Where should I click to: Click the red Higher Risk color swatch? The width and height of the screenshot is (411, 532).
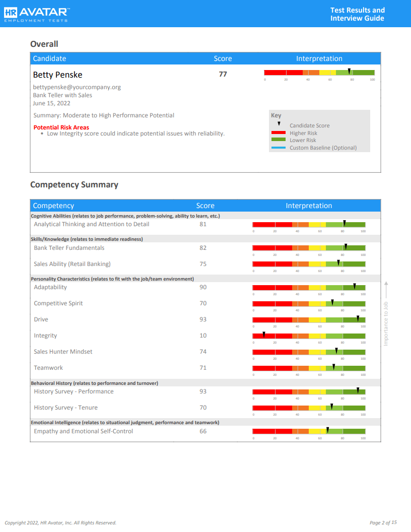pyautogui.click(x=279, y=133)
